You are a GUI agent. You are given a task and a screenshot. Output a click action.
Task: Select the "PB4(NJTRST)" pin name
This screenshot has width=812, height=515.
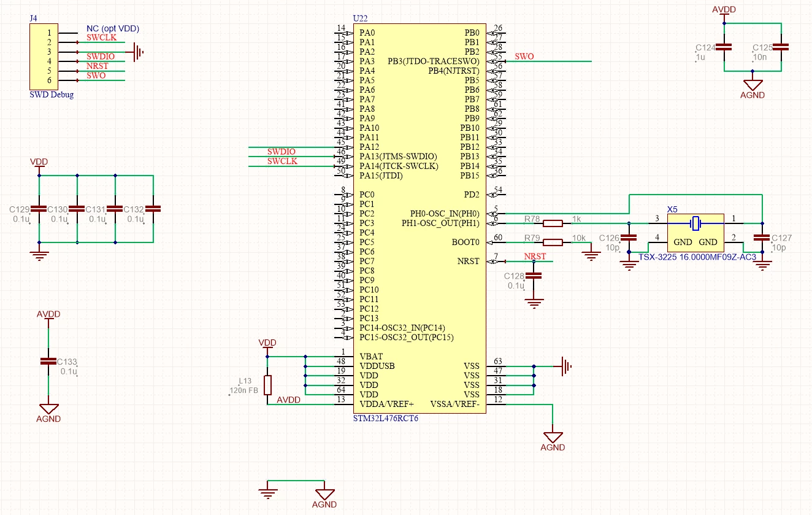[453, 71]
